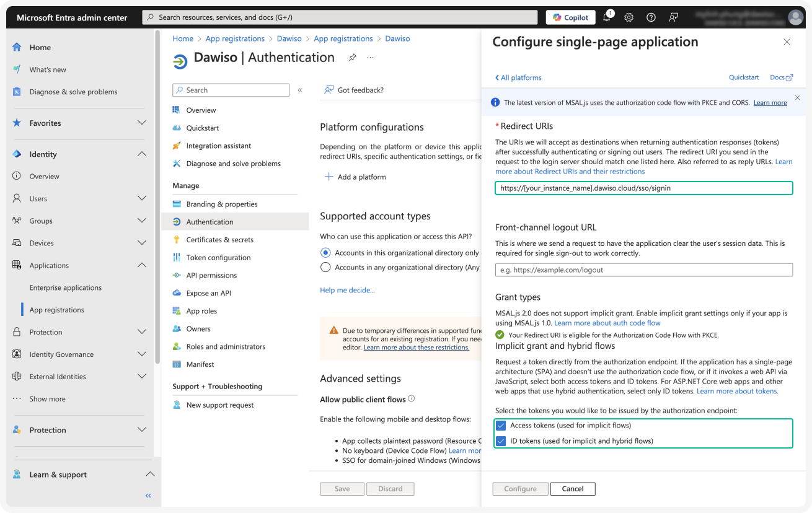Collapse the Learn & support section
Viewport: 812px width, 513px height.
pyautogui.click(x=149, y=475)
